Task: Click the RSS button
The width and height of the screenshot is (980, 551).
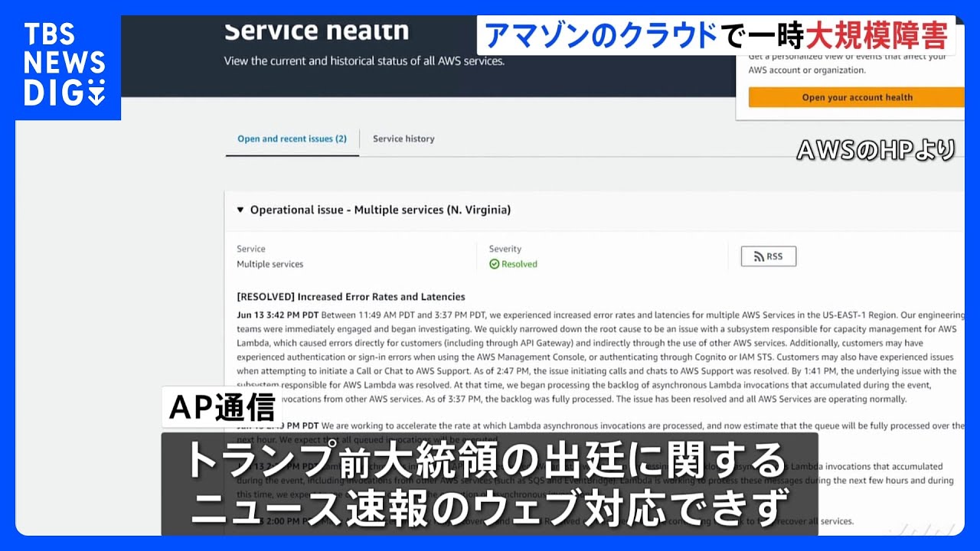Action: coord(768,256)
